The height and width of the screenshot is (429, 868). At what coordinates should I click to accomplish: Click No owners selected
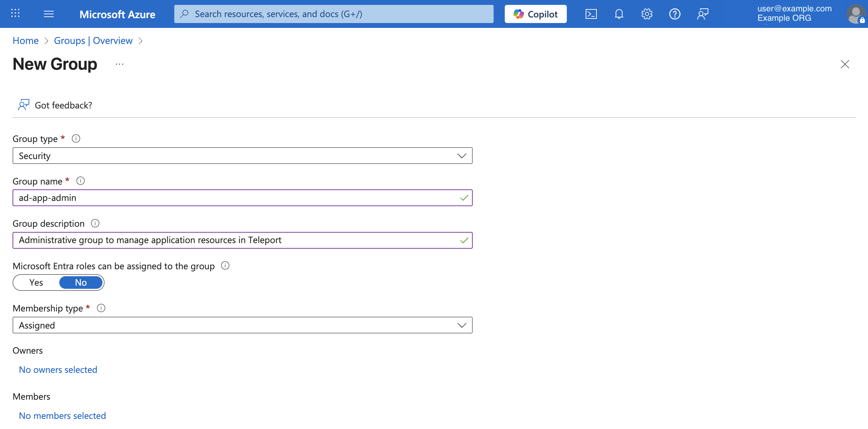click(x=58, y=369)
